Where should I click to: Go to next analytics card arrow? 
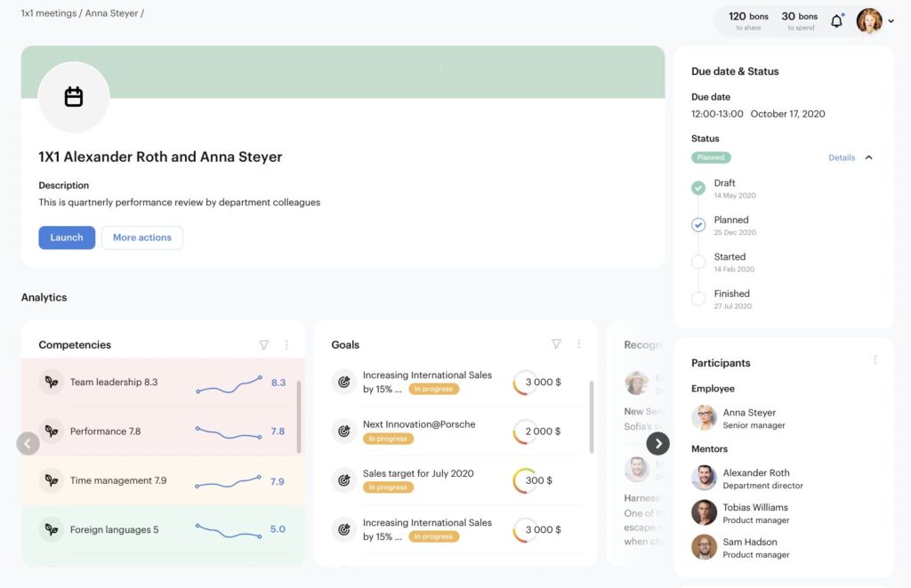pos(657,443)
